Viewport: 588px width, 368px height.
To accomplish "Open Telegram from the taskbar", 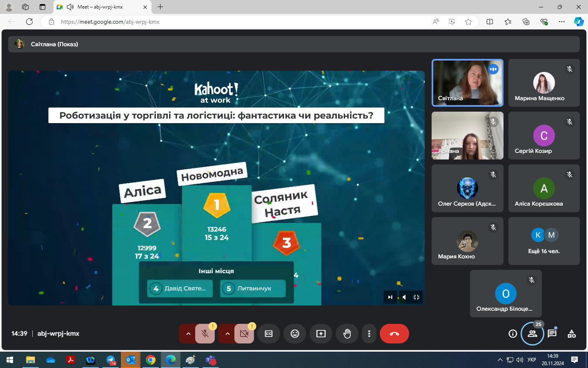I will click(x=111, y=360).
